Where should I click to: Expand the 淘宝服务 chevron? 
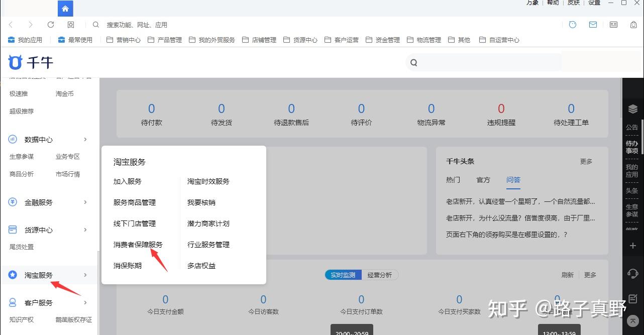85,275
